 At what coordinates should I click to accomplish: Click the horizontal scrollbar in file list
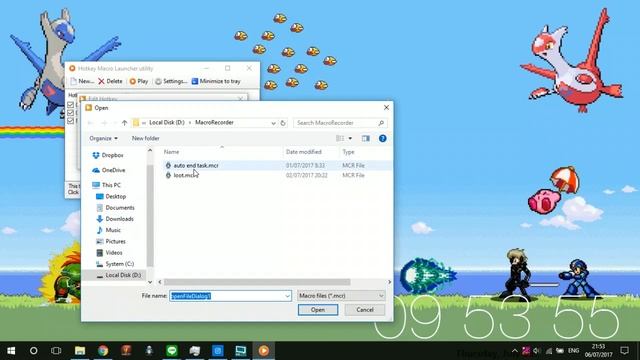tap(257, 282)
